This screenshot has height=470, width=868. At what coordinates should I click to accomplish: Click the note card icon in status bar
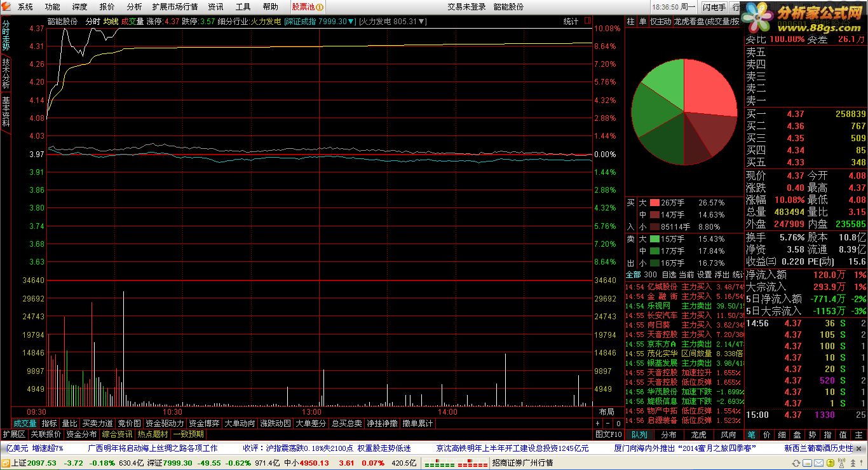click(x=807, y=463)
